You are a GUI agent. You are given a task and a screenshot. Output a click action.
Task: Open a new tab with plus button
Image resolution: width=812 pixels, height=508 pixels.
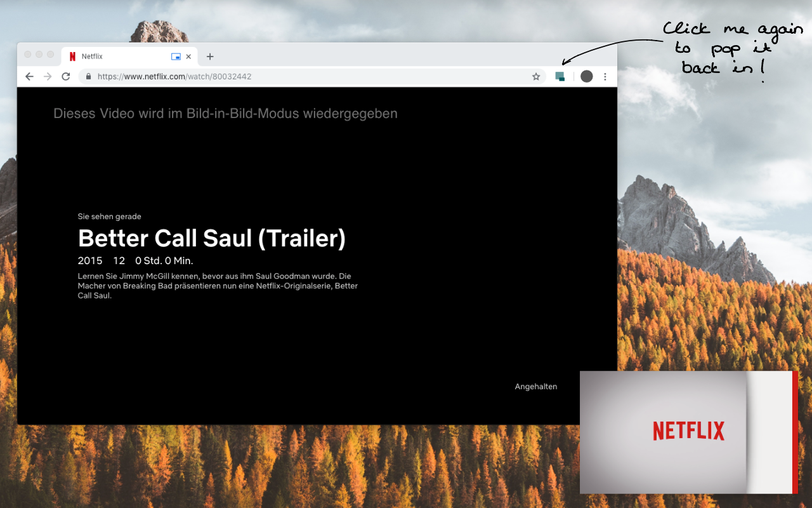pos(210,57)
